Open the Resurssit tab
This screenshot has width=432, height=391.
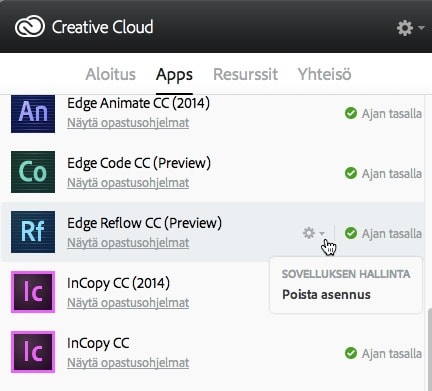(245, 74)
